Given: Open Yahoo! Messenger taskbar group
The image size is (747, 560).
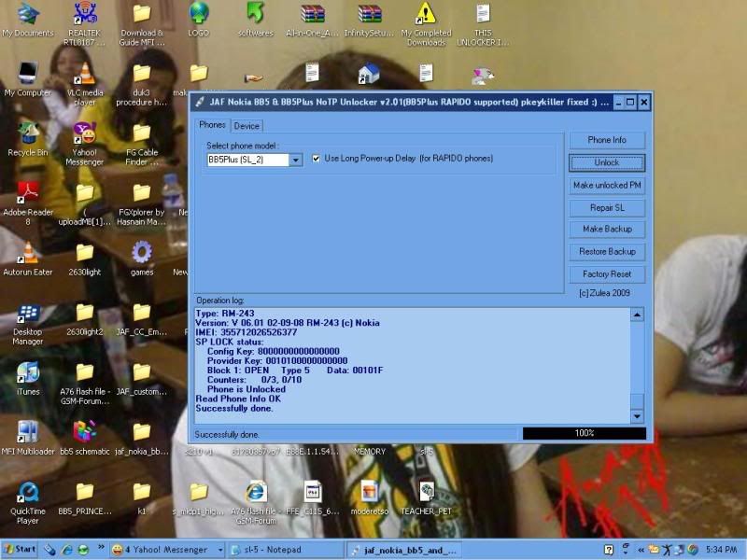Looking at the screenshot, I should [167, 550].
